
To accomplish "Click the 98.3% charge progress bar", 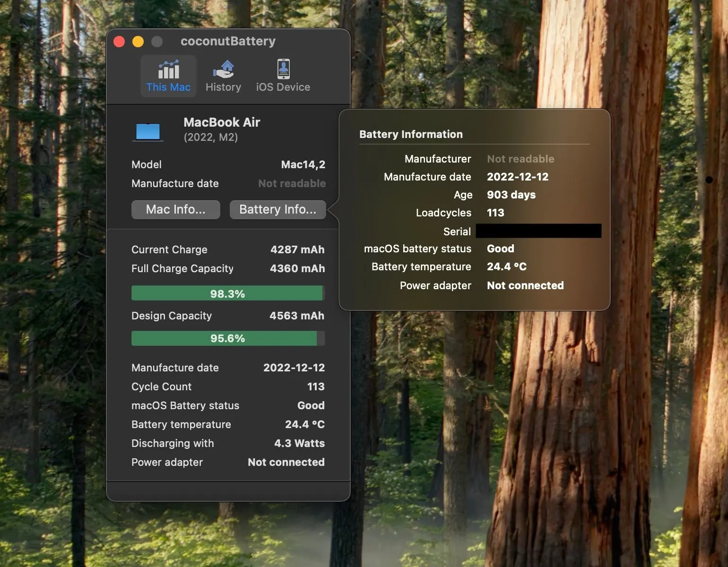I will click(x=228, y=293).
